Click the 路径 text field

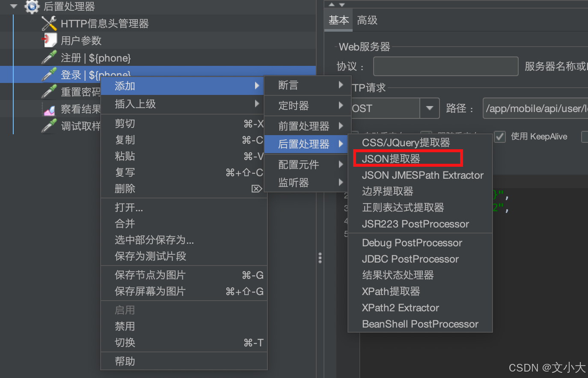pyautogui.click(x=535, y=108)
